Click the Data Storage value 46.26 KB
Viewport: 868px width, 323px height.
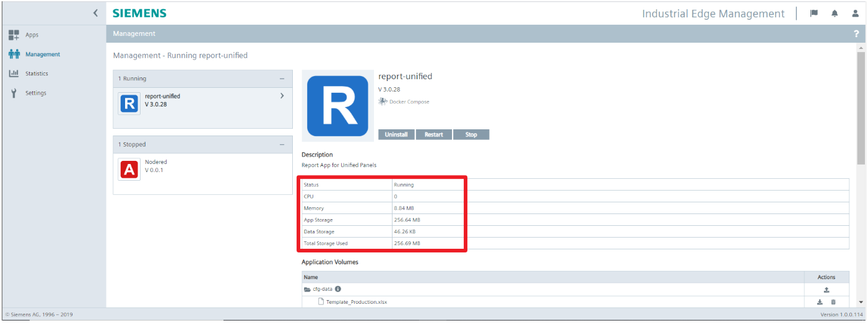tap(405, 231)
